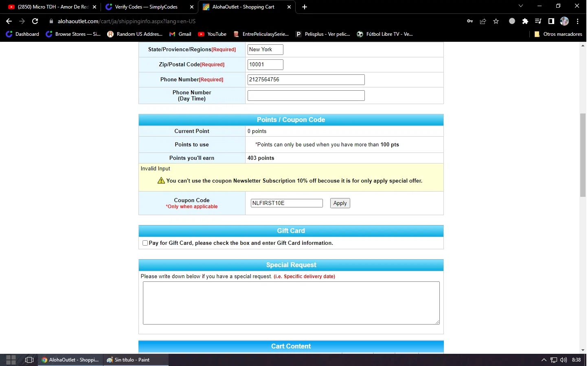Close the AlohaOutlet Shopping Cart tab
The width and height of the screenshot is (588, 366).
(x=289, y=7)
